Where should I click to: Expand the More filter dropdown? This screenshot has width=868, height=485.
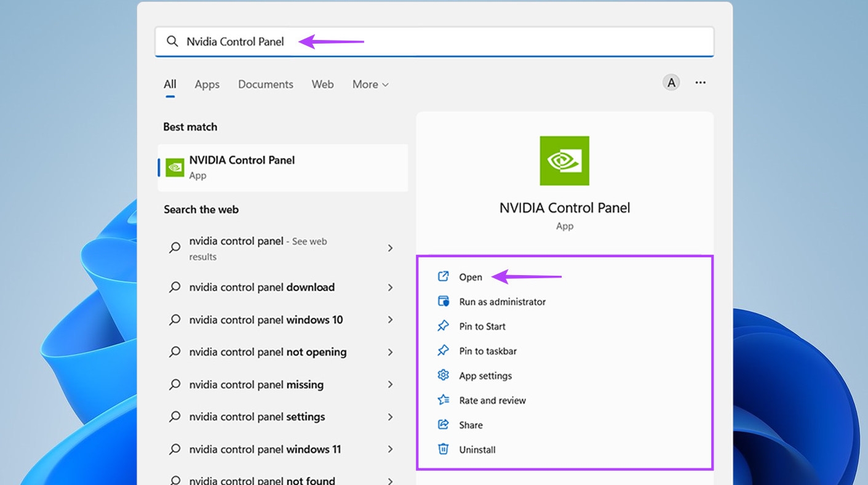[370, 84]
